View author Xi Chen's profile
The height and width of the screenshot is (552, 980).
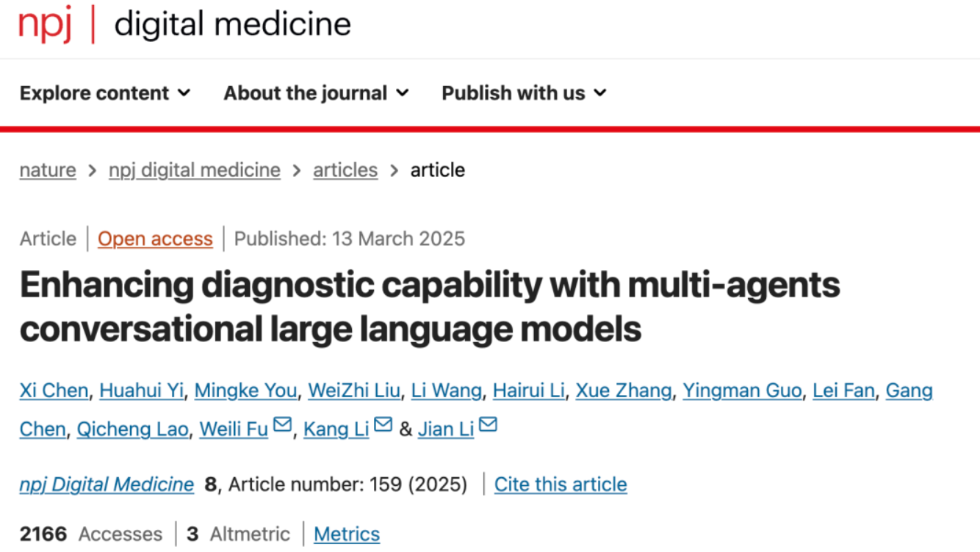(54, 391)
